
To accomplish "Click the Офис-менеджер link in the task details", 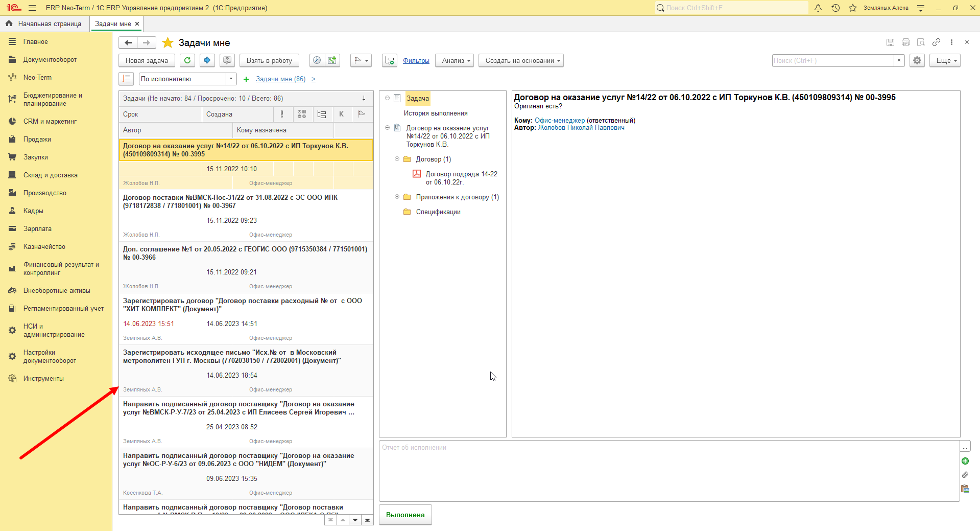I will (x=560, y=121).
